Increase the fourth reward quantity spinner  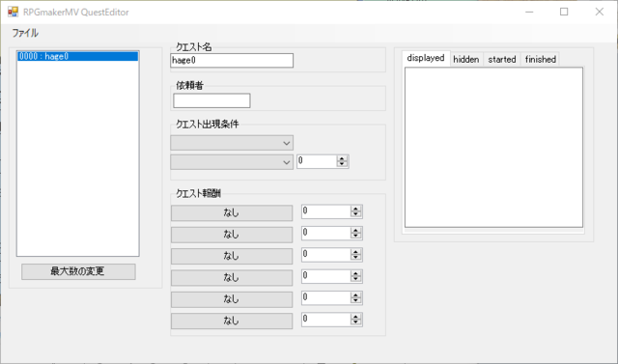[355, 274]
